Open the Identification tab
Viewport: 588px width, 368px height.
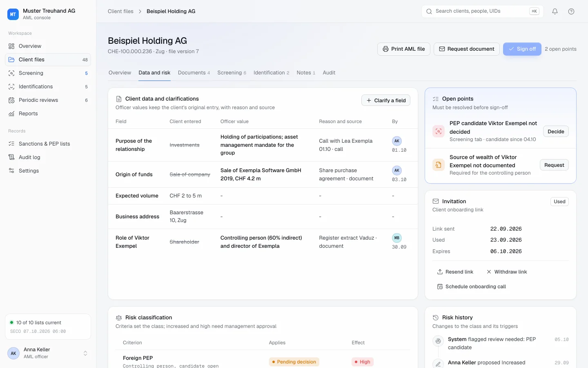[271, 73]
